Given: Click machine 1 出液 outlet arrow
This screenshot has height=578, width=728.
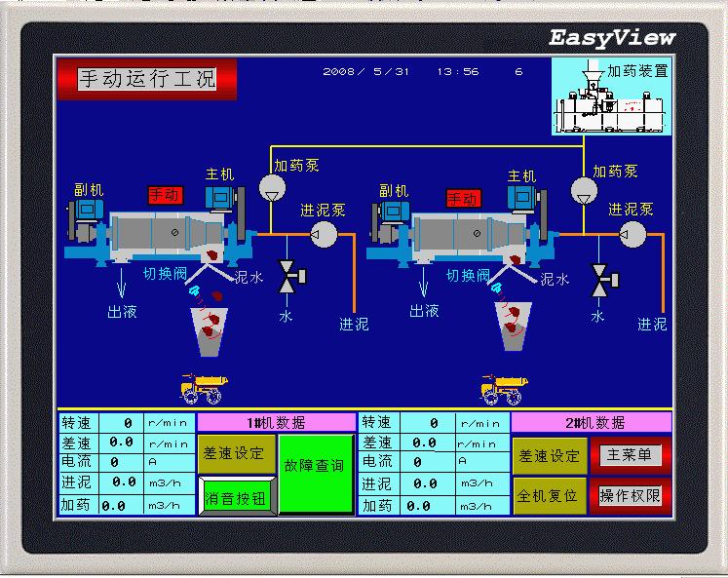Looking at the screenshot, I should click(122, 283).
